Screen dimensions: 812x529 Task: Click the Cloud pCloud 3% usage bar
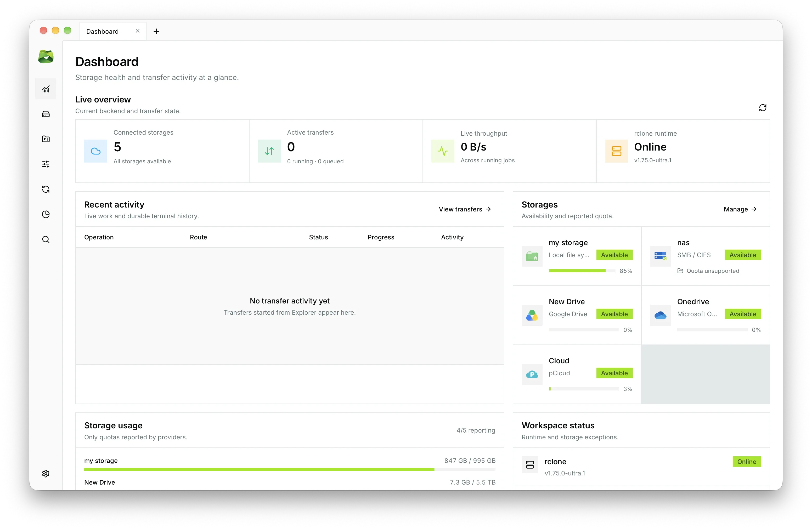(583, 389)
